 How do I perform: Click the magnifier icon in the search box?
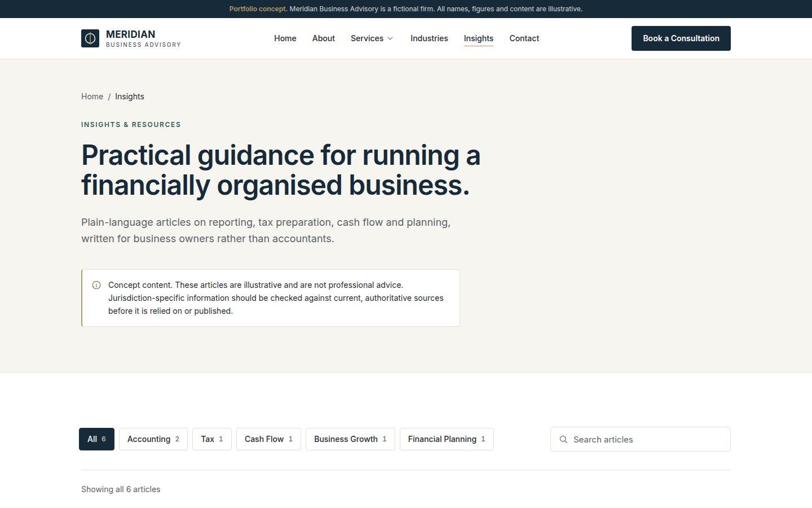[563, 439]
